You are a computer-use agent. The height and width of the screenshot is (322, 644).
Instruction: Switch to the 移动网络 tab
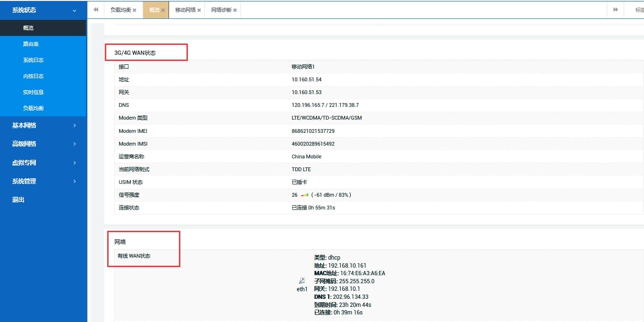[x=185, y=10]
